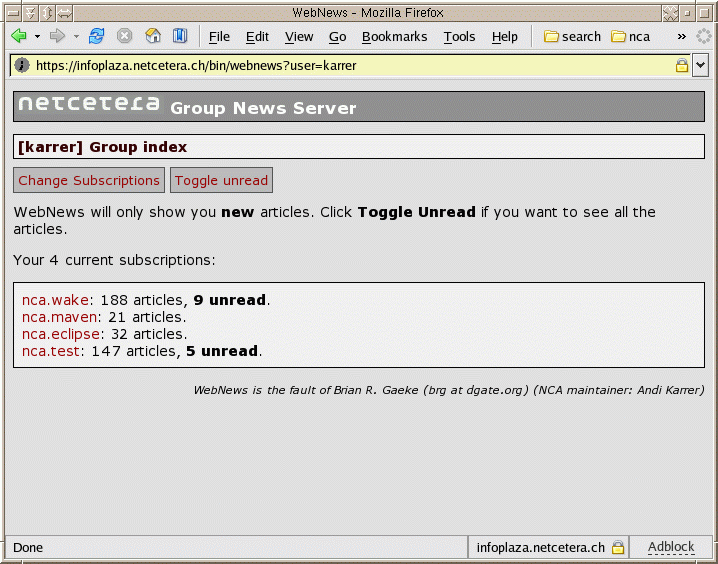Click the shade window title bar icon
The image size is (718, 564).
click(30, 13)
